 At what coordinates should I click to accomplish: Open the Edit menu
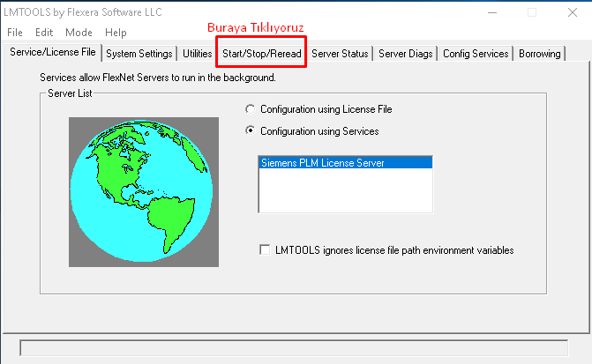tap(44, 33)
